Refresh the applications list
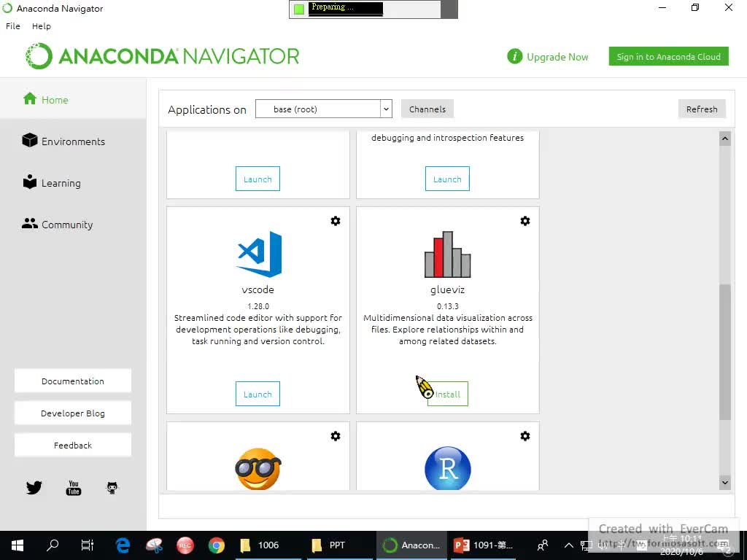This screenshot has width=747, height=560. tap(702, 109)
